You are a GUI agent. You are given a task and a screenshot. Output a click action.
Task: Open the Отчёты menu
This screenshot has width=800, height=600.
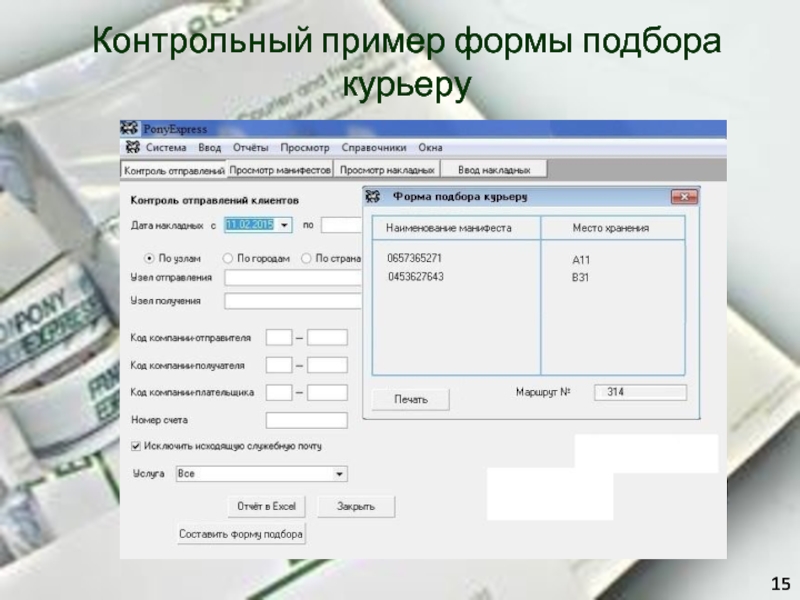click(x=250, y=147)
